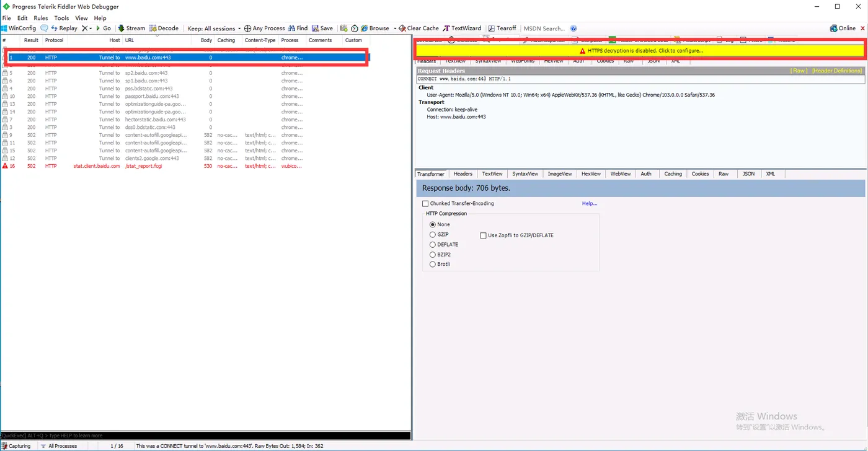Select DEFLATE compression option
868x451 pixels.
point(433,245)
